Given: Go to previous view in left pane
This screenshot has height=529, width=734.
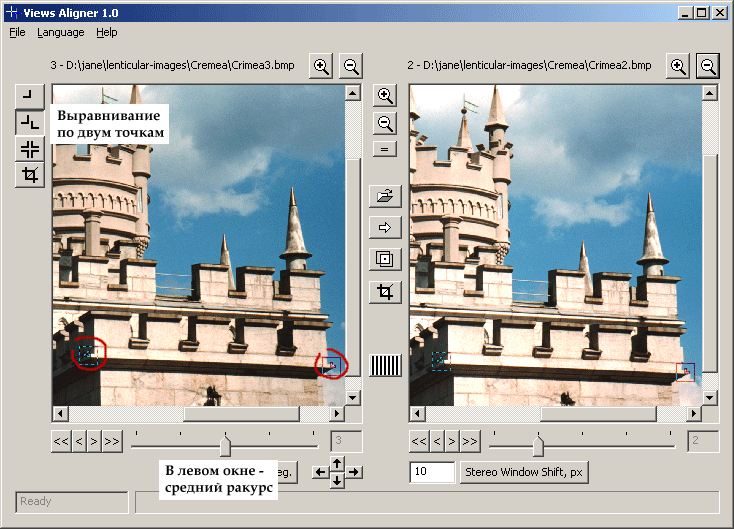Looking at the screenshot, I should [79, 441].
